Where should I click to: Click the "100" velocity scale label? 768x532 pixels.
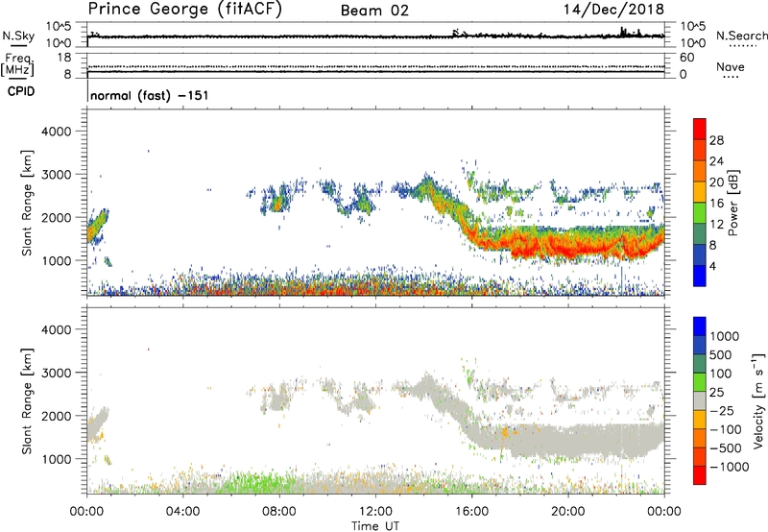coord(721,374)
